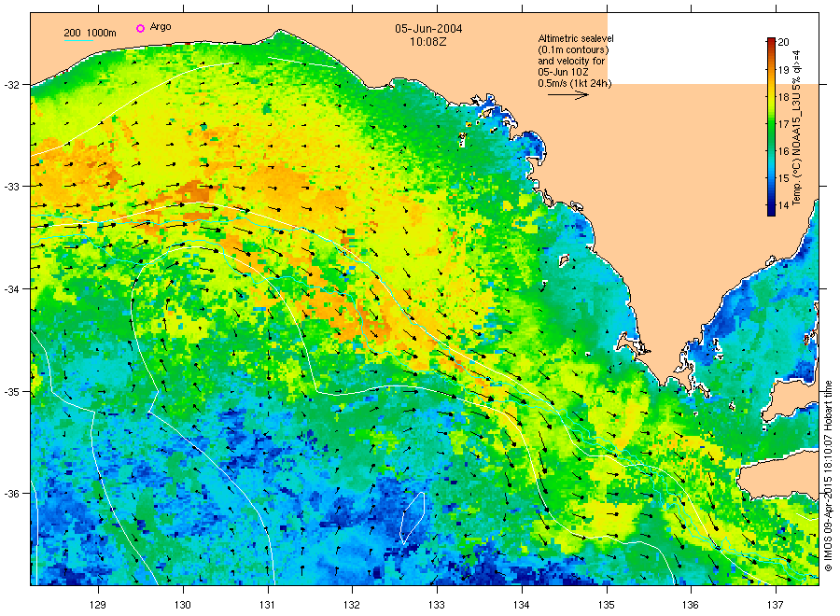The image size is (840, 616).
Task: Click the longitude label 129
Action: pos(98,606)
